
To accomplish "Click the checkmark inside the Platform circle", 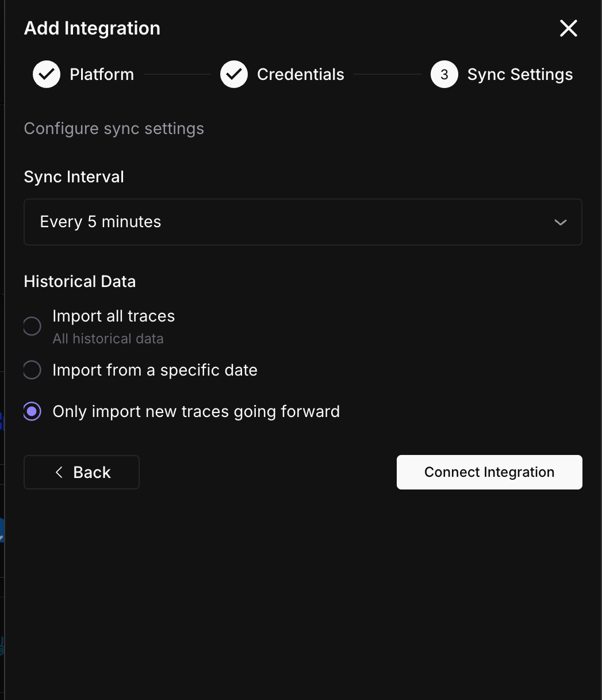I will [x=46, y=74].
